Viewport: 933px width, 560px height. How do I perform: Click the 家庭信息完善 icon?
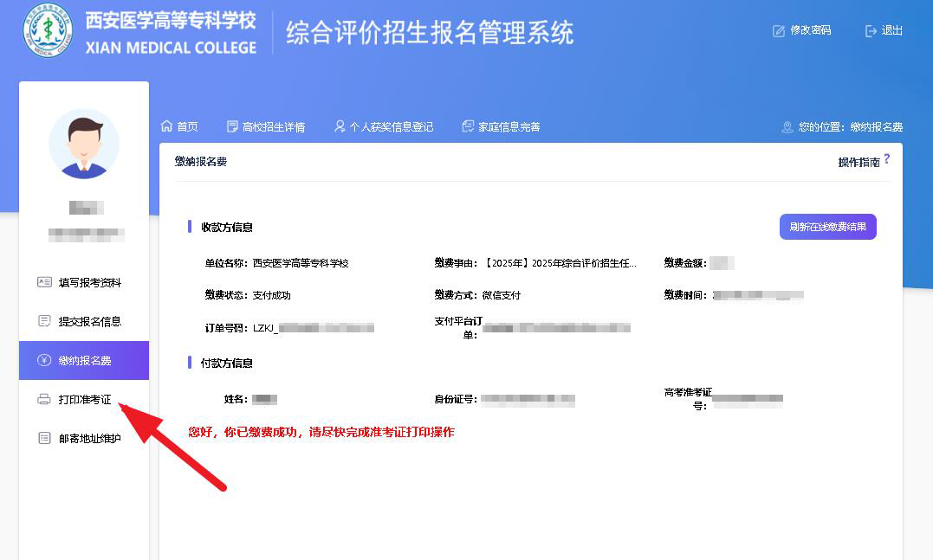(x=468, y=126)
